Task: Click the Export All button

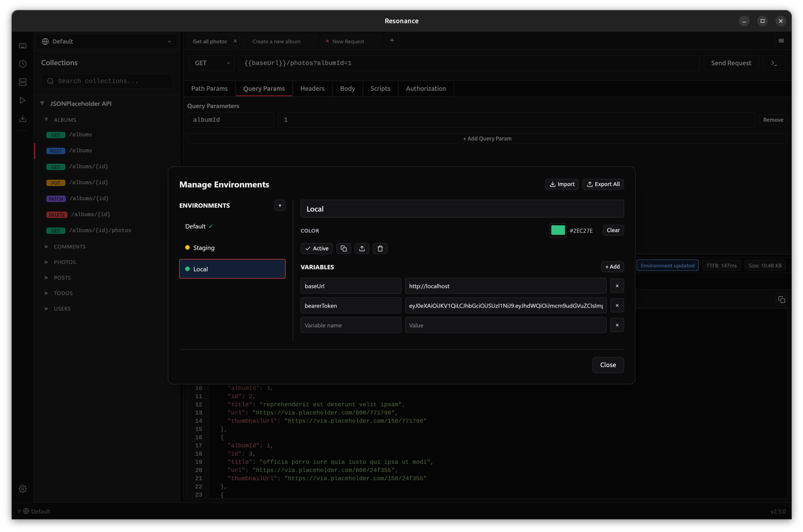Action: [x=603, y=184]
